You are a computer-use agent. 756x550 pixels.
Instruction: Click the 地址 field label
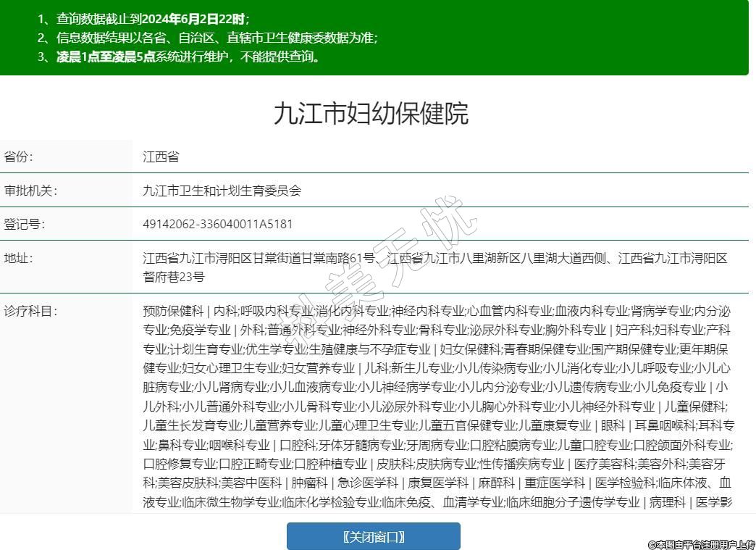(x=19, y=258)
